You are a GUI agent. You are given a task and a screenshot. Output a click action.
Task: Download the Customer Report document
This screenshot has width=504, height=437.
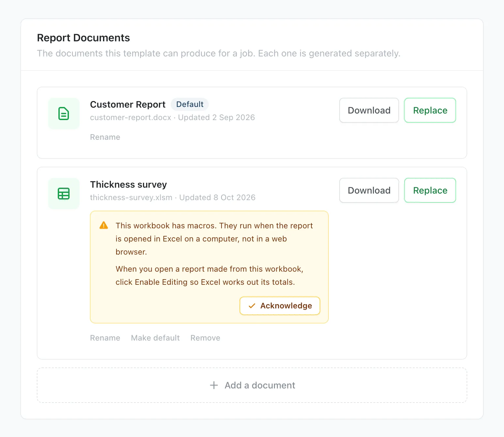point(369,110)
